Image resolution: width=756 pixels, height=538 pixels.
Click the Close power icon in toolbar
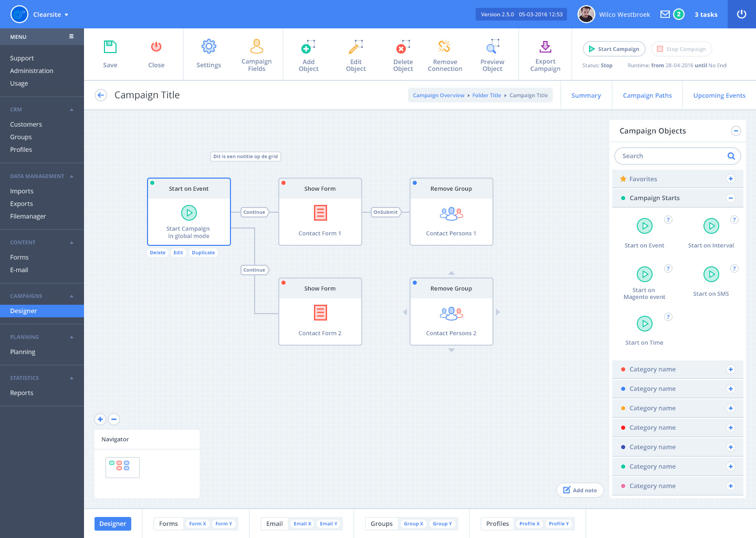pyautogui.click(x=156, y=47)
